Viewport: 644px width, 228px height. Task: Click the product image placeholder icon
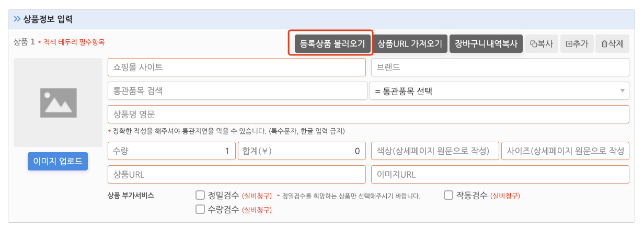click(58, 102)
